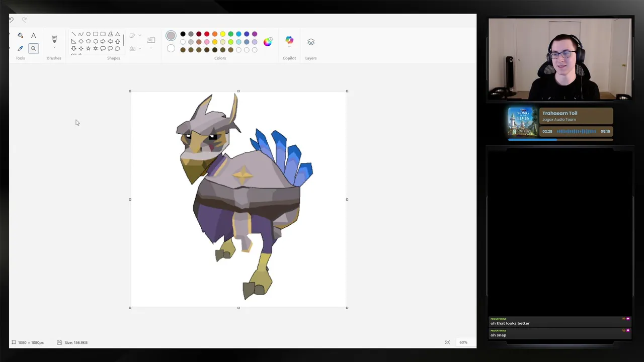Open the Copilot button
644x362 pixels.
289,40
